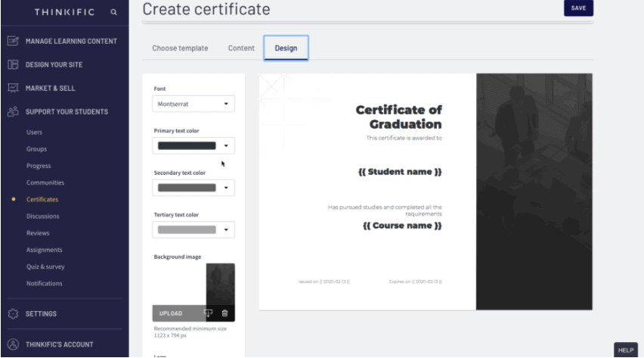Click the Market & Sell icon
The height and width of the screenshot is (358, 644).
[13, 88]
